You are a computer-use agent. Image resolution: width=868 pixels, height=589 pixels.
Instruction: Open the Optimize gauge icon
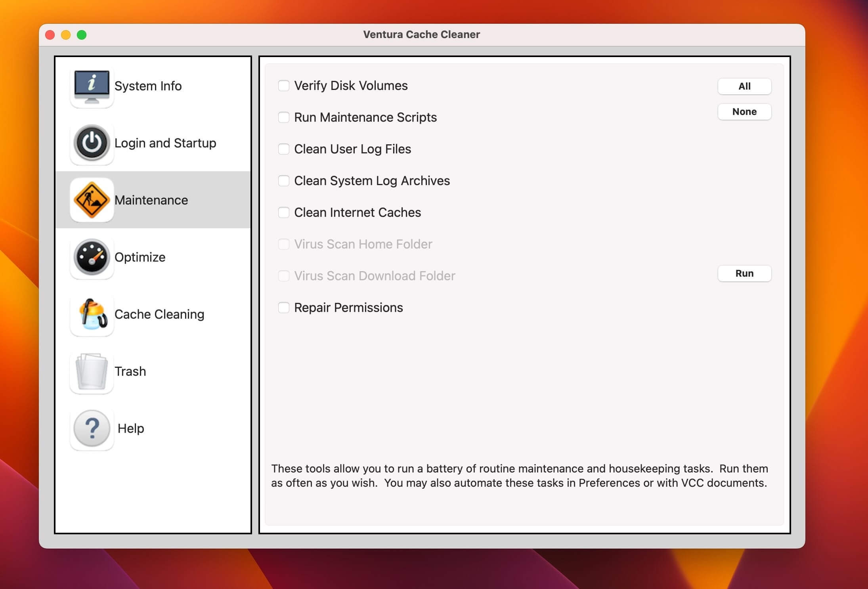92,257
